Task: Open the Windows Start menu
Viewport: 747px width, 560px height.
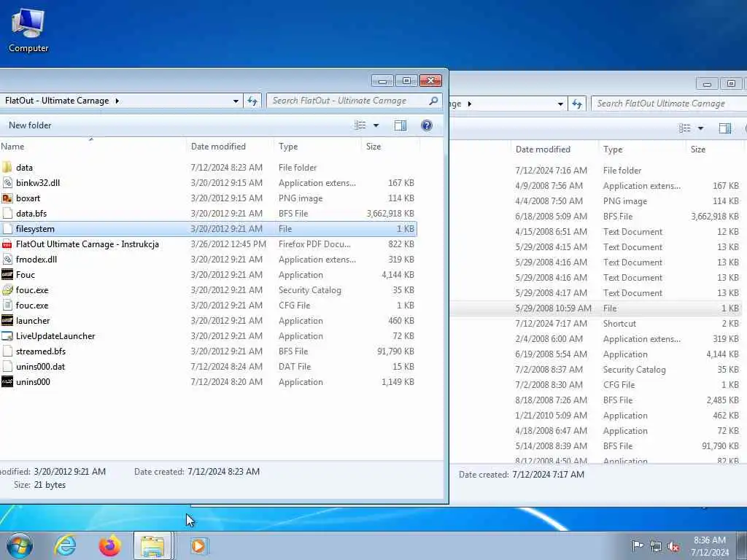Action: click(20, 545)
